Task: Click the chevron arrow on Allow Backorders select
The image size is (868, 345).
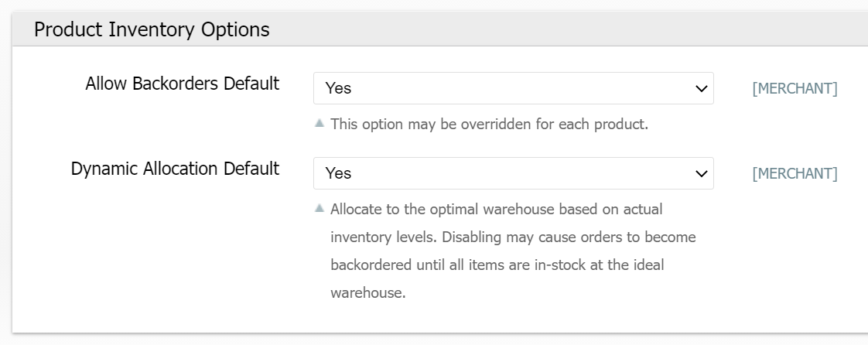Action: 702,89
